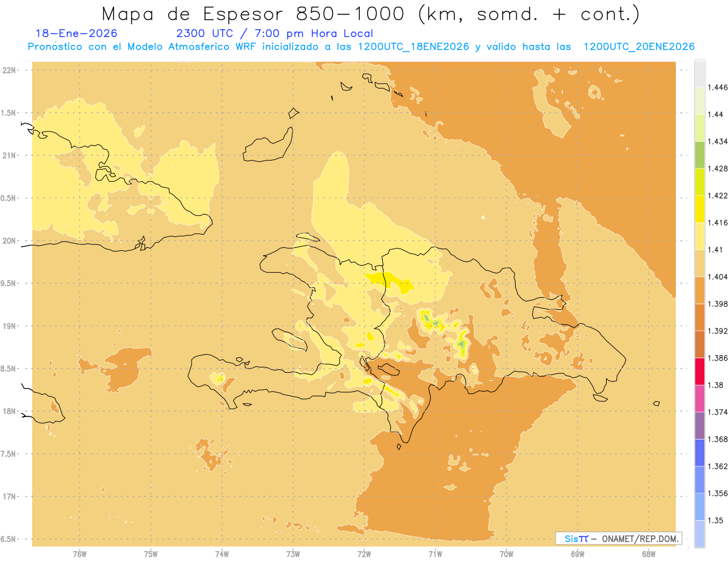This screenshot has width=728, height=562.
Task: Click the colorbar value '1.404'
Action: tap(717, 276)
